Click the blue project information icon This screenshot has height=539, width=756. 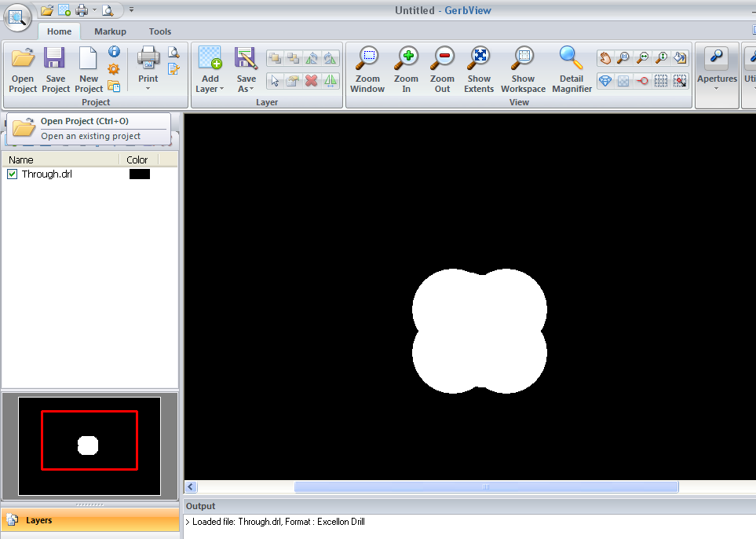(x=115, y=52)
